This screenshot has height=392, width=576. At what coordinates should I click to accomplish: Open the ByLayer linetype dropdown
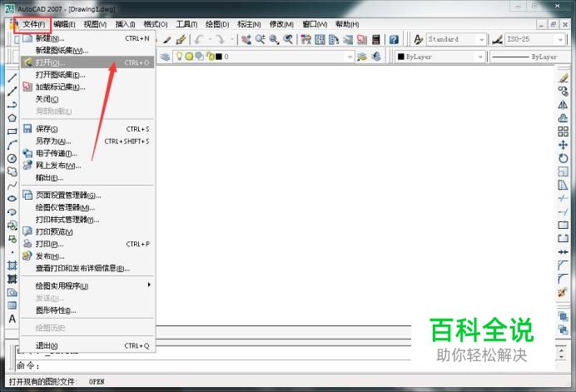pos(530,57)
